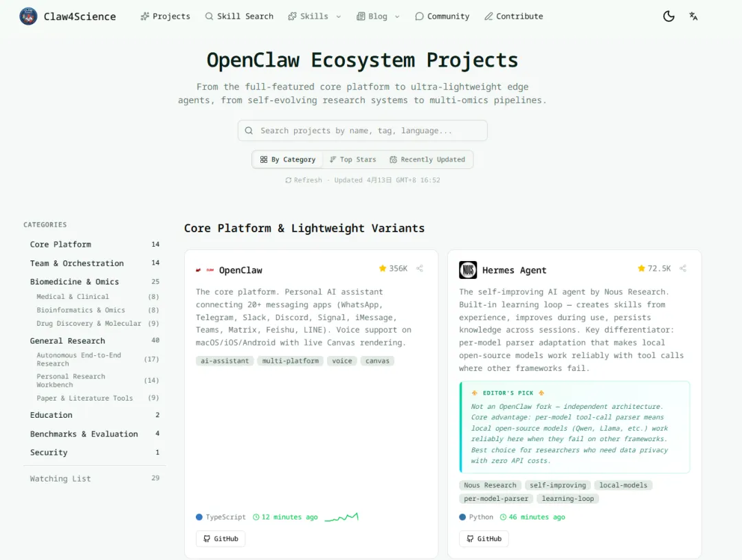
Task: Click the per-model-parser tag
Action: point(496,498)
